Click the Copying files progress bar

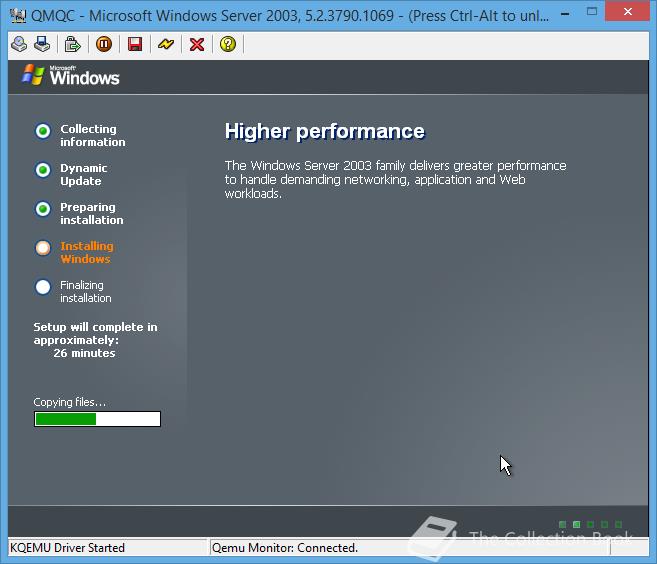click(97, 419)
